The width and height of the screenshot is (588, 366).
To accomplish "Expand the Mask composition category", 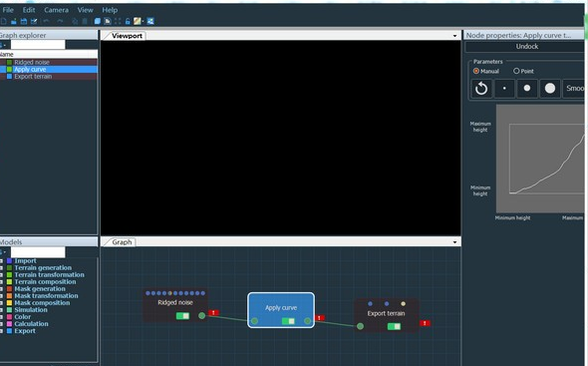I will point(2,303).
